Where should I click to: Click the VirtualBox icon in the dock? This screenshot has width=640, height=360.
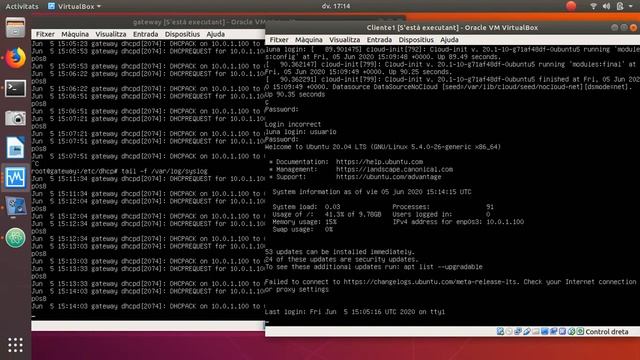click(x=16, y=207)
